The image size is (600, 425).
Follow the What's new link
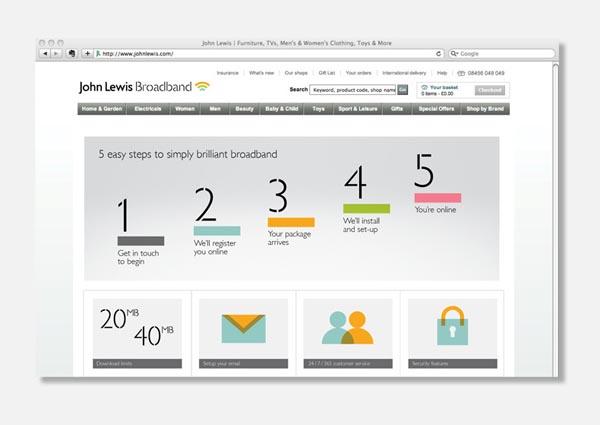tap(261, 73)
